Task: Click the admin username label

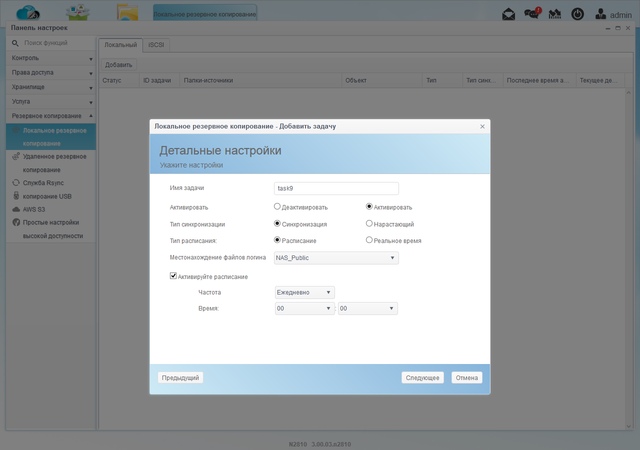Action: [621, 15]
